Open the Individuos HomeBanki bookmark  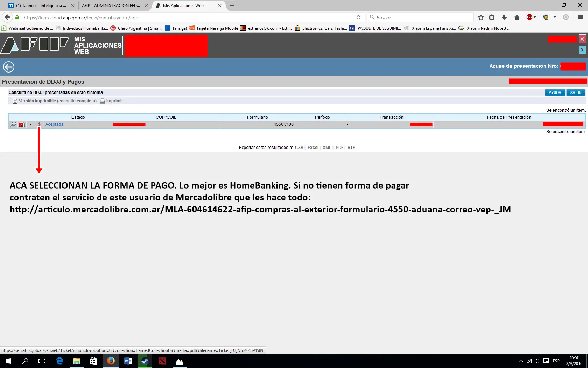pos(82,28)
